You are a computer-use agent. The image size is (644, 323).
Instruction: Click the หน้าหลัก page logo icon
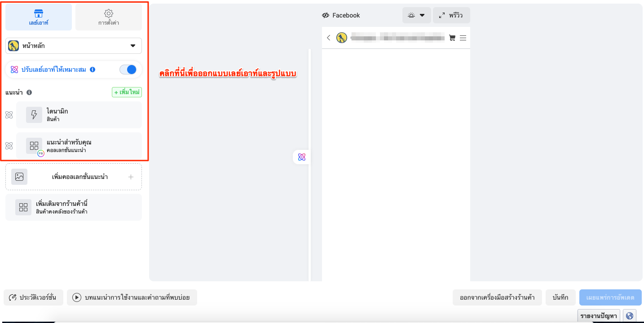pyautogui.click(x=13, y=46)
